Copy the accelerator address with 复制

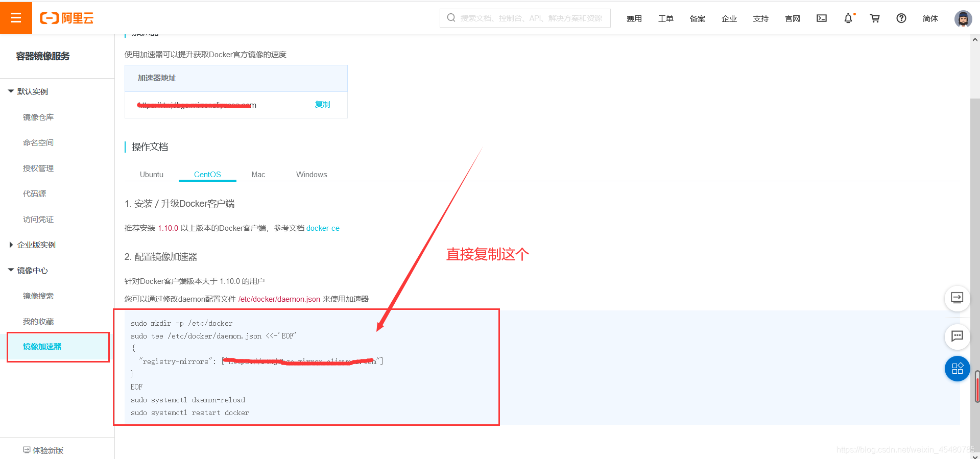322,104
